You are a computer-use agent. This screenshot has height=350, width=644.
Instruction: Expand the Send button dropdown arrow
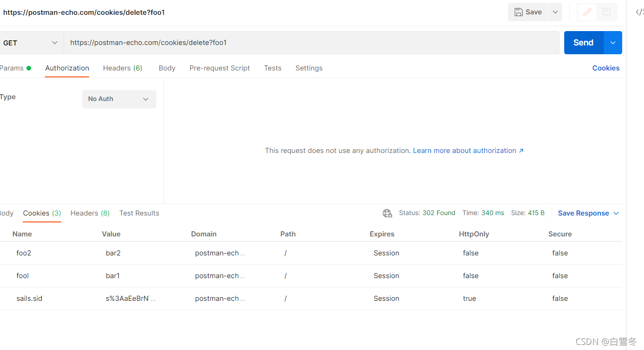coord(613,43)
